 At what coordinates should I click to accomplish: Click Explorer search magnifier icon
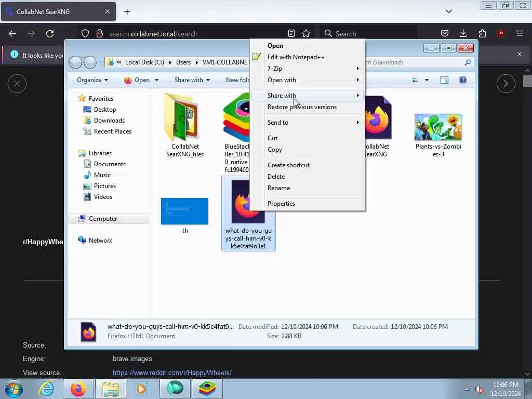pyautogui.click(x=468, y=62)
